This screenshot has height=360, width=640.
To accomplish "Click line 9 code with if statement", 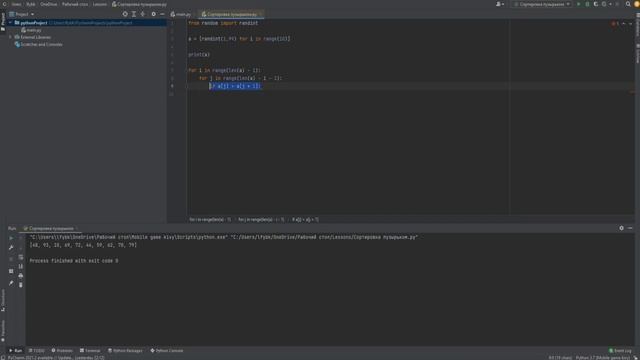I will pyautogui.click(x=235, y=86).
